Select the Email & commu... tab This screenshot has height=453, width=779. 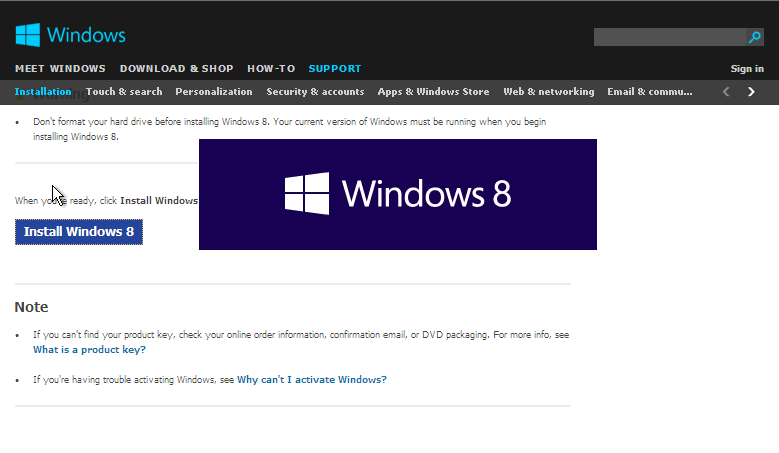coord(650,91)
